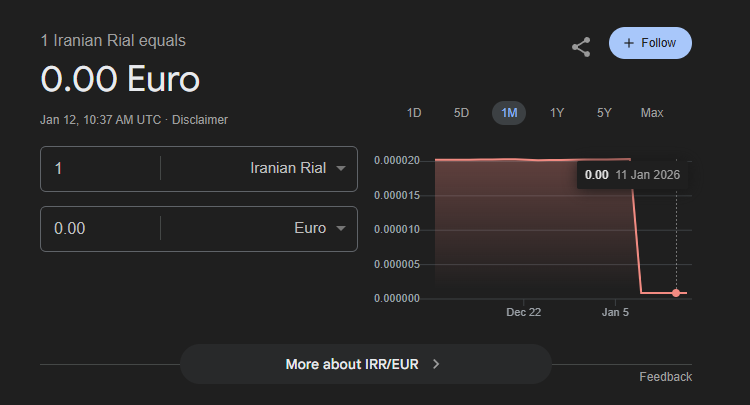Image resolution: width=750 pixels, height=405 pixels.
Task: Click the chart data point marker
Action: point(676,293)
